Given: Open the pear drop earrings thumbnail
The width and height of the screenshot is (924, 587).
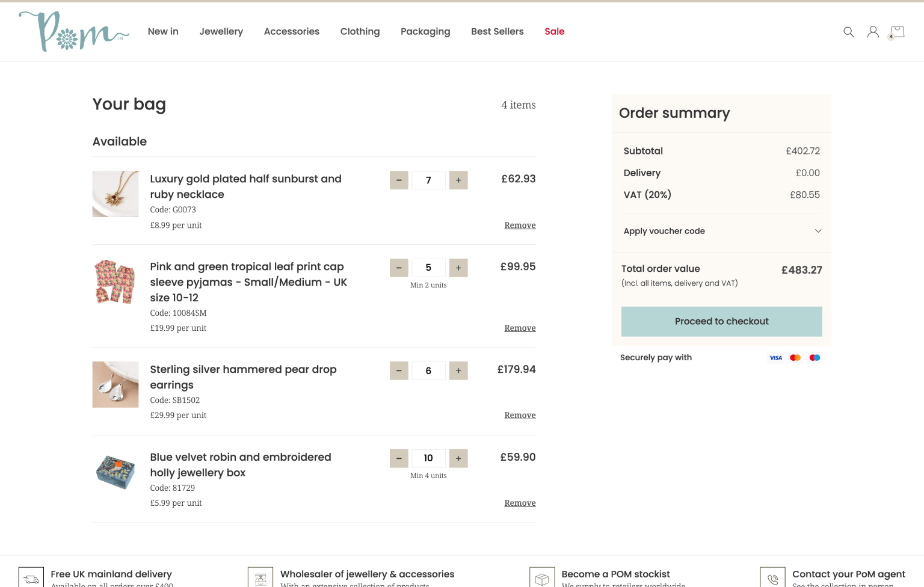Looking at the screenshot, I should [x=115, y=384].
